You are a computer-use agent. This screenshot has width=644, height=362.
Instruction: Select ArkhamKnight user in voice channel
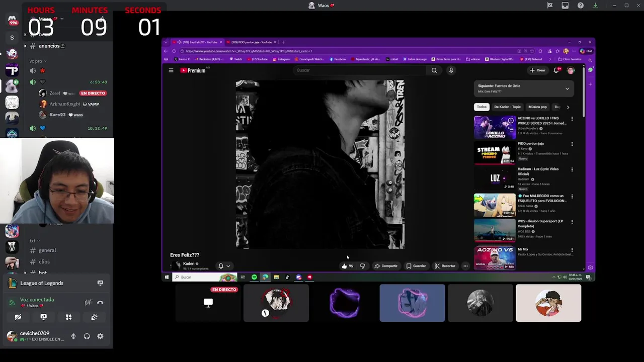(x=64, y=104)
